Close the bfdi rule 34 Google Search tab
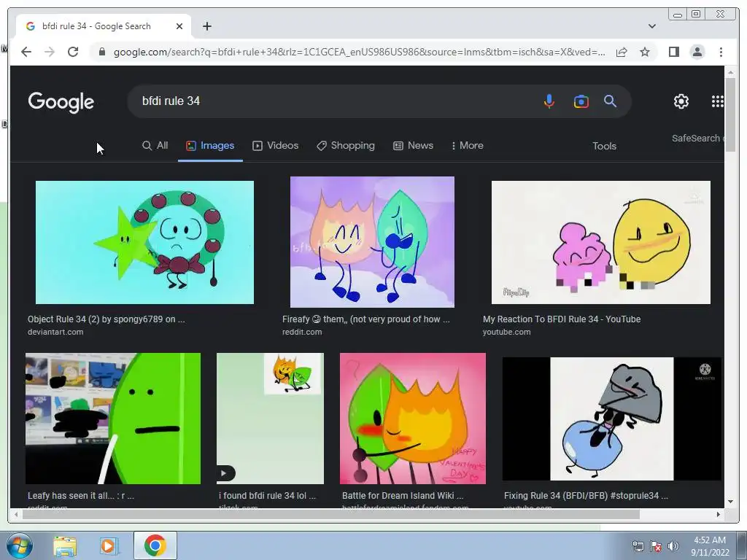Screen dimensions: 747x560 [179, 26]
